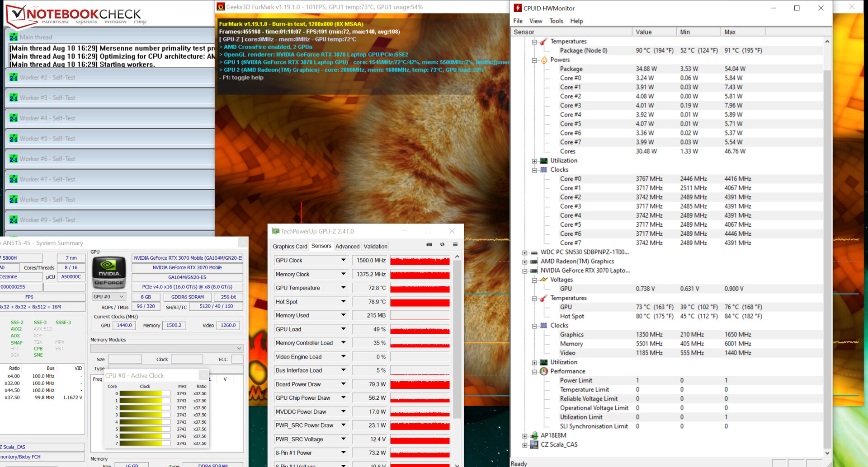Click the Sensor column header in HWMonitor

[x=571, y=32]
